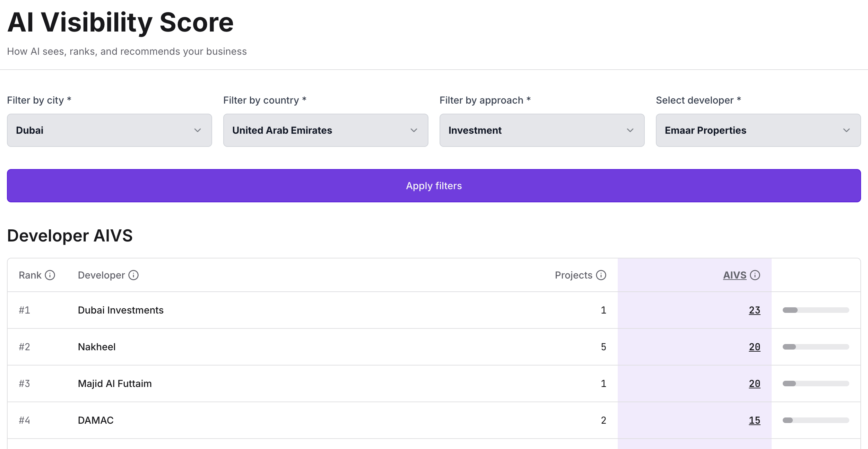
Task: Open the Filter by approach dropdown
Action: 542,130
